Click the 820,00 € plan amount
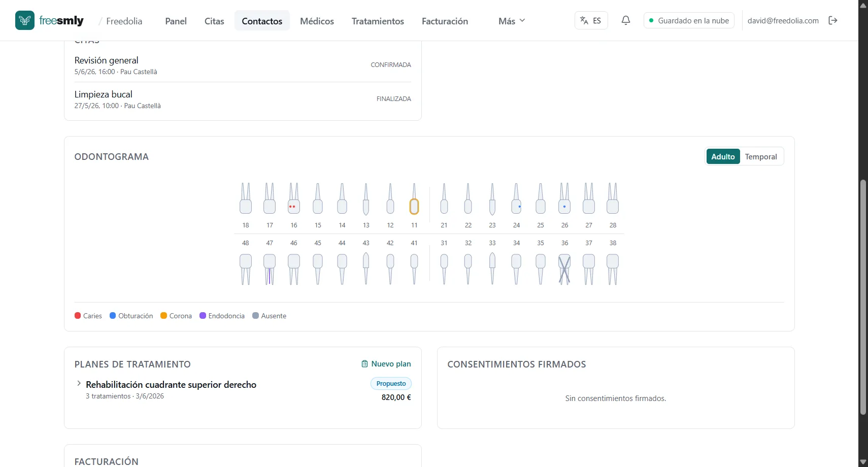The image size is (868, 467). click(396, 397)
